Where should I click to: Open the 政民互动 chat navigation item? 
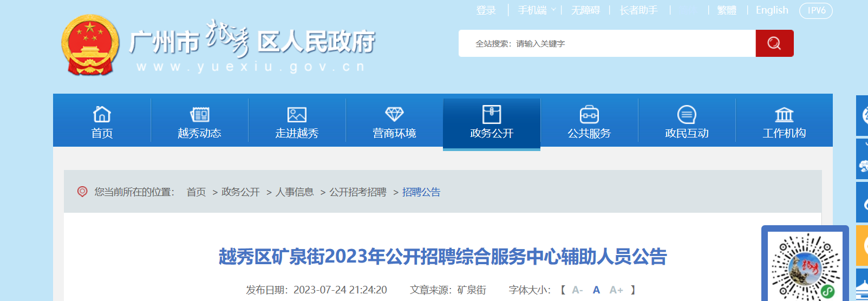coord(687,121)
